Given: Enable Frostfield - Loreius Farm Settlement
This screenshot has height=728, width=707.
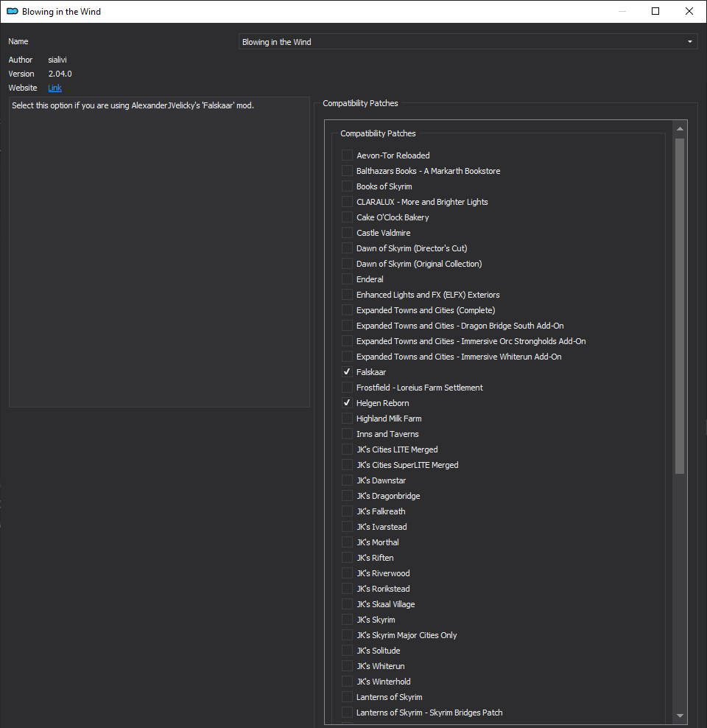Looking at the screenshot, I should pyautogui.click(x=347, y=388).
